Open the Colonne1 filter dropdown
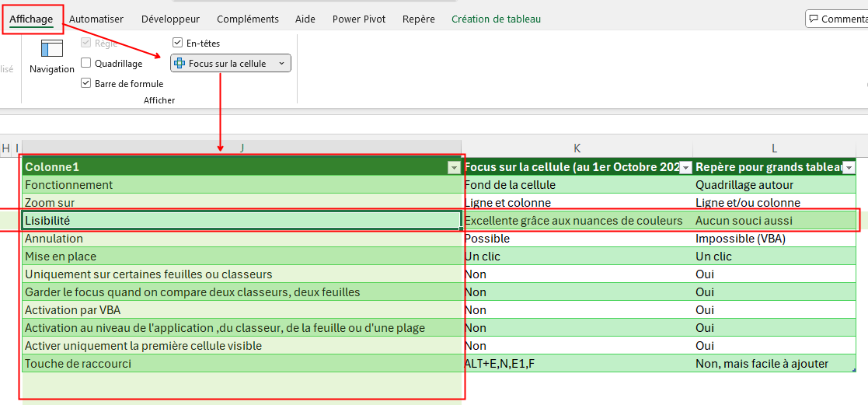The height and width of the screenshot is (405, 868). (453, 167)
